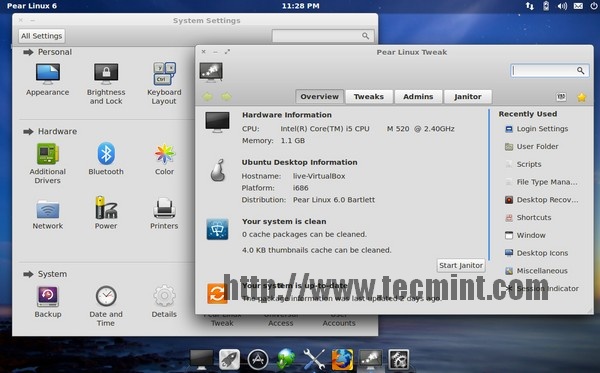600x373 pixels.
Task: Open File Type Manager entry
Action: point(541,182)
